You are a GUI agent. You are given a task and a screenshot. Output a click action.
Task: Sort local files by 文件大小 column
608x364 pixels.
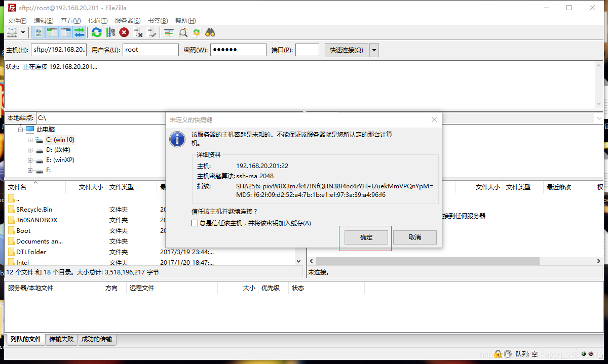tap(86, 187)
